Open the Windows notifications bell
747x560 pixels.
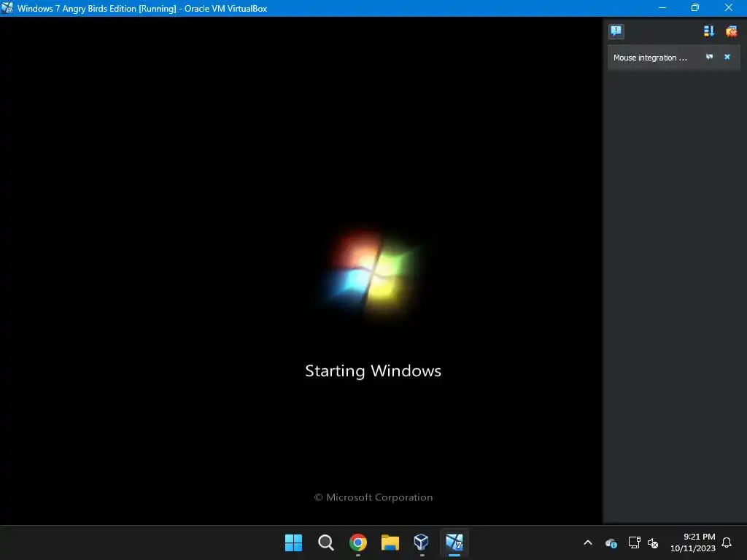[727, 542]
